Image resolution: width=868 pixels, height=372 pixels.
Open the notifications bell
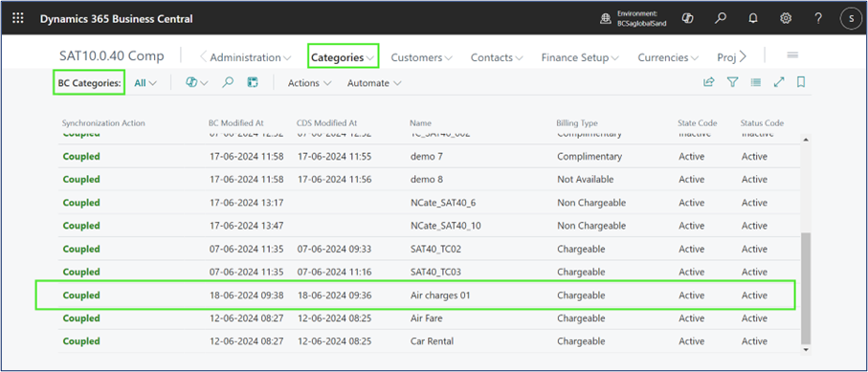click(x=753, y=18)
